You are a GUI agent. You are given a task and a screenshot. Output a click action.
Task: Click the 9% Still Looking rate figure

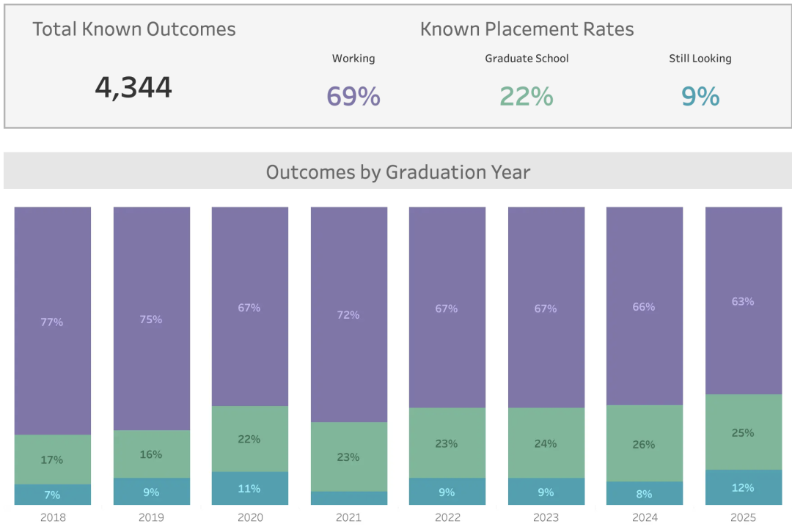(x=700, y=96)
